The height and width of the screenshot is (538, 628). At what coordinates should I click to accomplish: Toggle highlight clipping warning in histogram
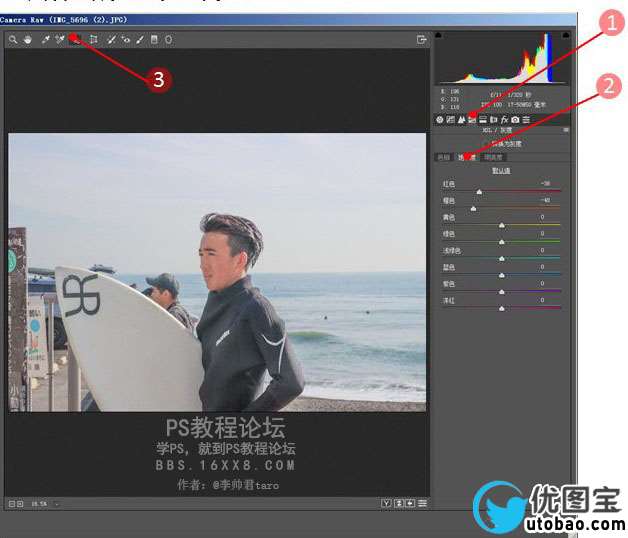(566, 35)
